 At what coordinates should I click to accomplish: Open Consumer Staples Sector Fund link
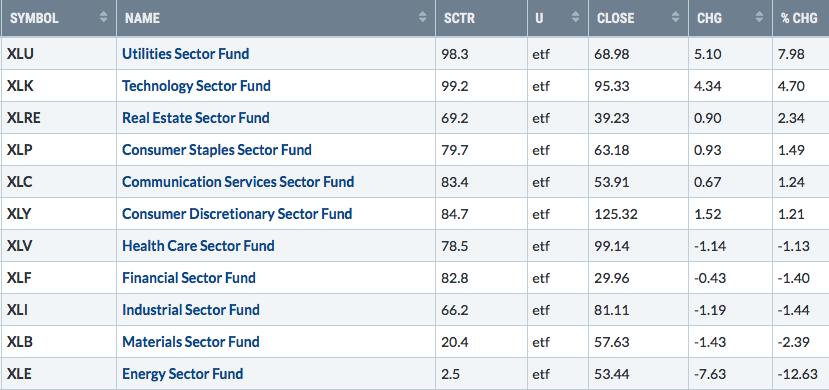coord(217,150)
